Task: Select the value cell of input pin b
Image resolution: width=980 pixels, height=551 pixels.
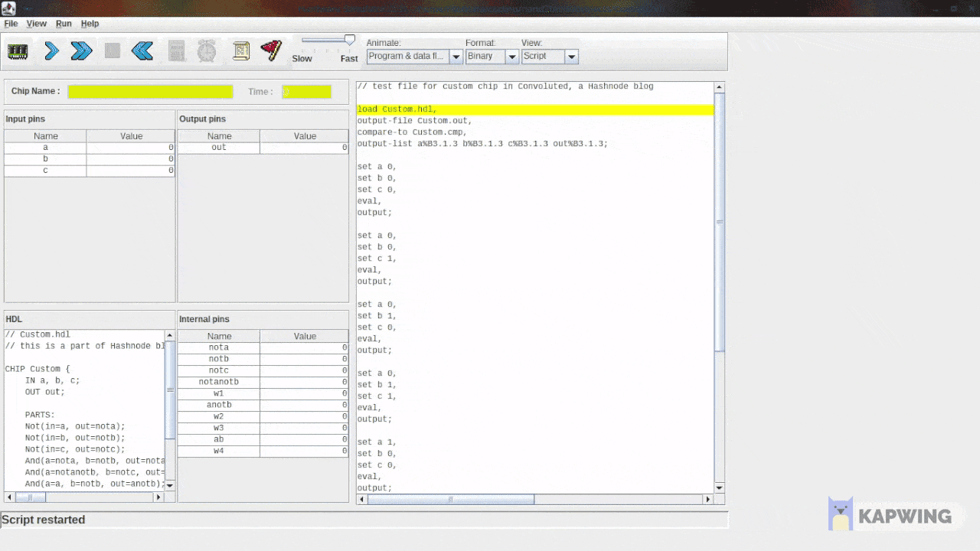Action: click(130, 159)
